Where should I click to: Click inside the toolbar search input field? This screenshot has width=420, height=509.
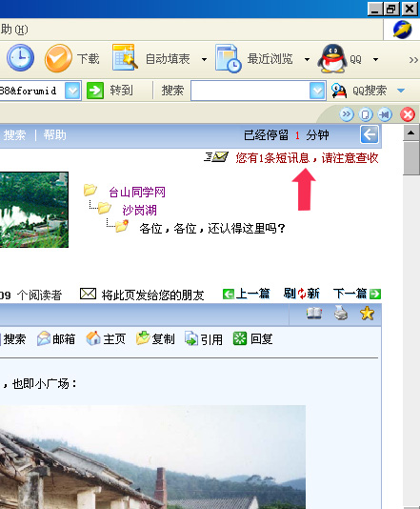click(x=250, y=91)
